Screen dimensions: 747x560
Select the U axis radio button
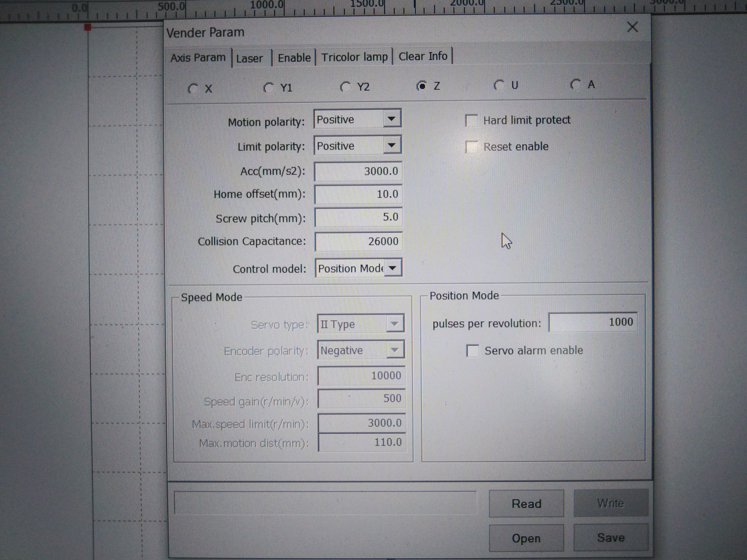click(499, 85)
